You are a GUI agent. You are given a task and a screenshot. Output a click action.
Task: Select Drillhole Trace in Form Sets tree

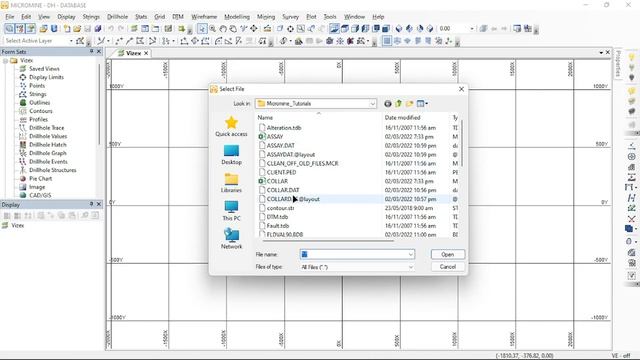46,128
